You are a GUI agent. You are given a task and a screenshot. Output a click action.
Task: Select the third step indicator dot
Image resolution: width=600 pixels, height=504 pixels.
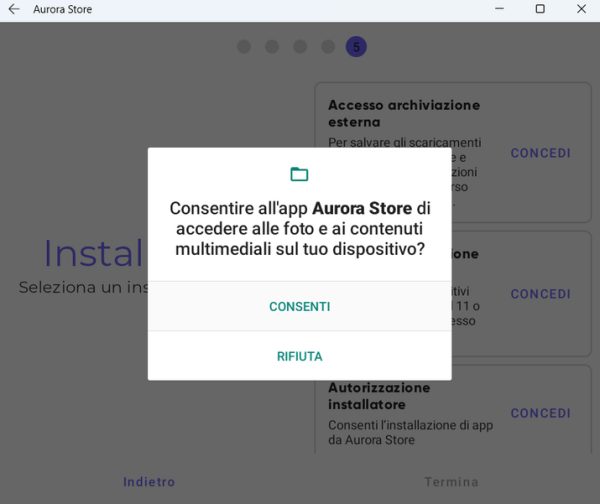click(300, 47)
